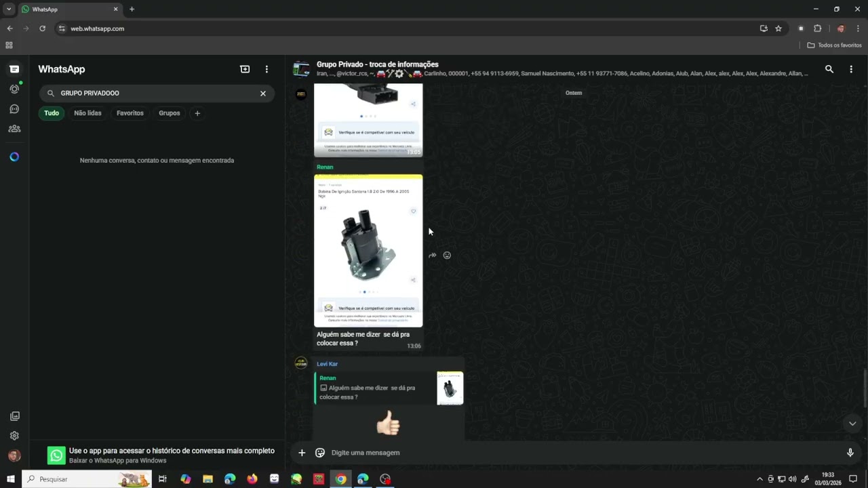Reload the WhatsApp Web page
This screenshot has height=488, width=868.
(x=42, y=28)
